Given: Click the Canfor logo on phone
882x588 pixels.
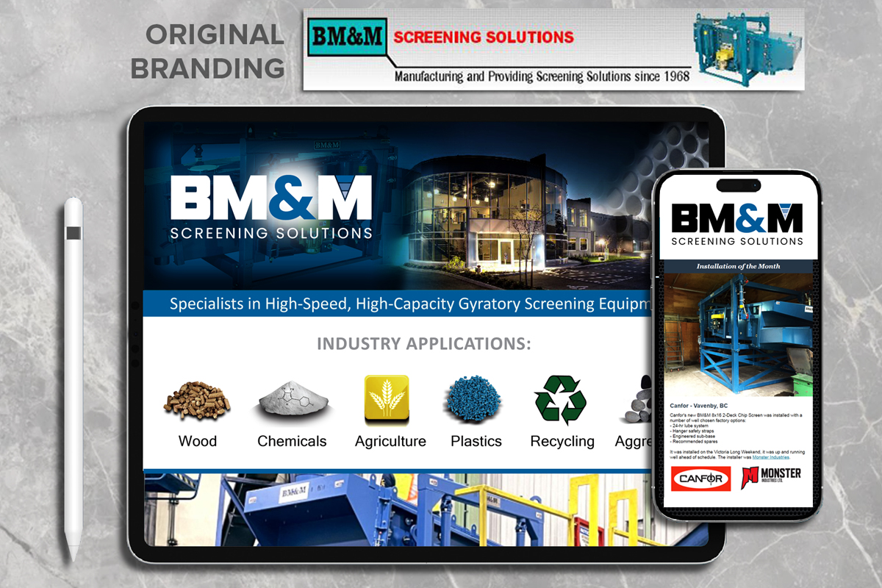Looking at the screenshot, I should (700, 478).
